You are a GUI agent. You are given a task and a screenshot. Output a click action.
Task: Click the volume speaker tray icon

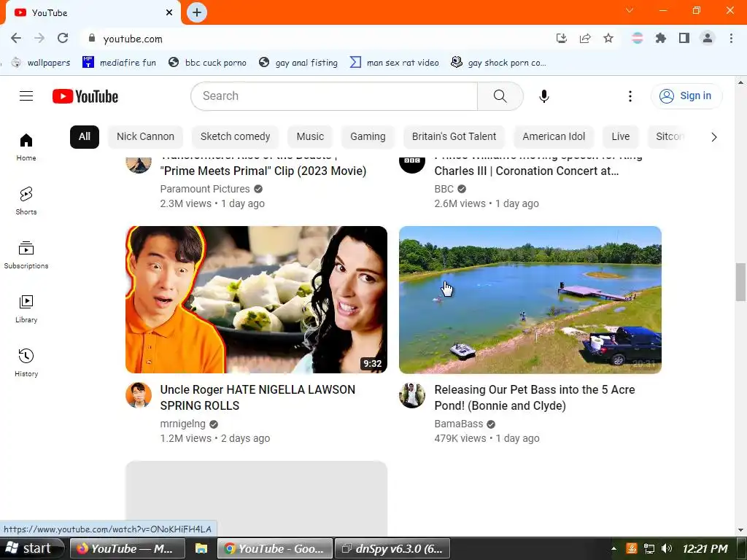click(667, 548)
